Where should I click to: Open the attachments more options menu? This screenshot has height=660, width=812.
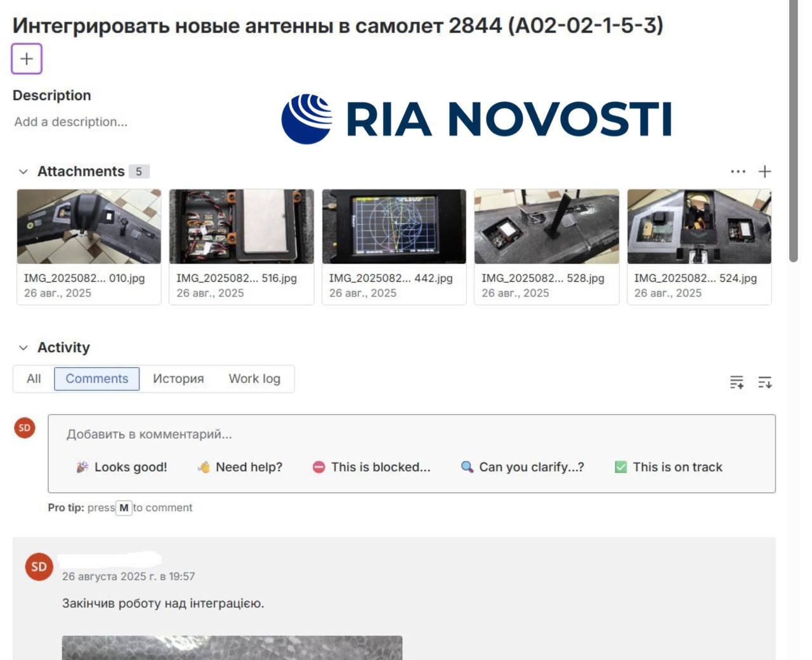pyautogui.click(x=738, y=171)
